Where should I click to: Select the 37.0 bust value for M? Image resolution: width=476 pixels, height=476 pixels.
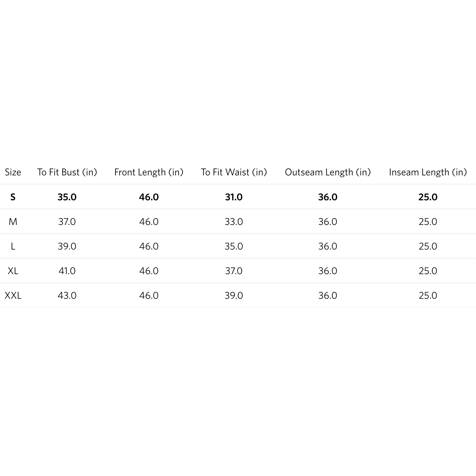pyautogui.click(x=67, y=221)
